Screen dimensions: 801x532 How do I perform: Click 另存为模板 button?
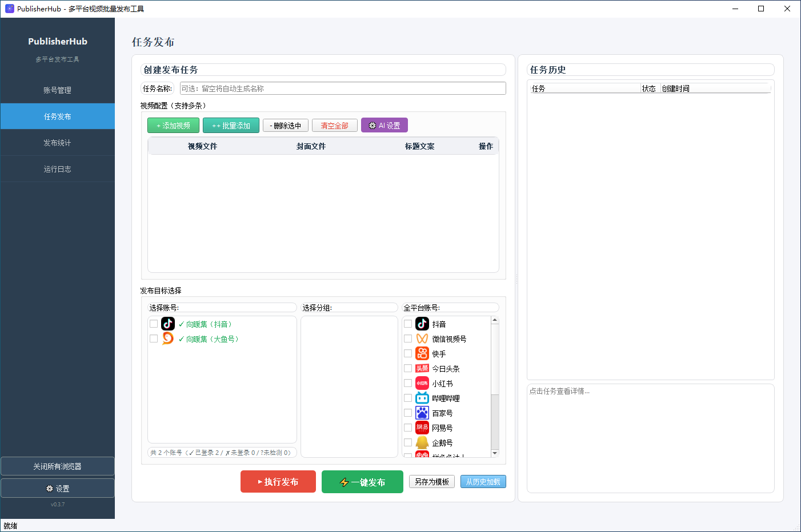pyautogui.click(x=432, y=482)
